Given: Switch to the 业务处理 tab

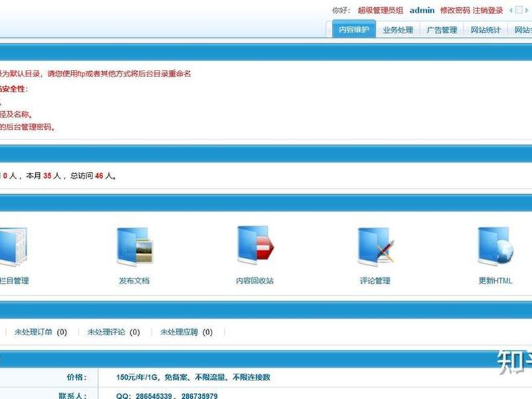Looking at the screenshot, I should [x=398, y=30].
